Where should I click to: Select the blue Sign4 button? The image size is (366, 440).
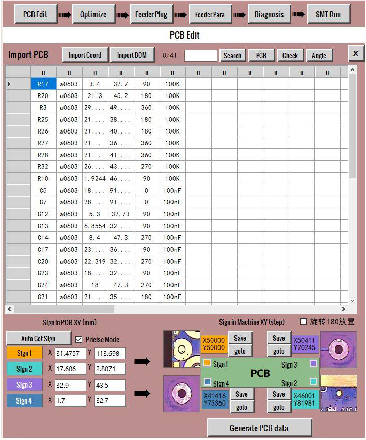(x=25, y=400)
